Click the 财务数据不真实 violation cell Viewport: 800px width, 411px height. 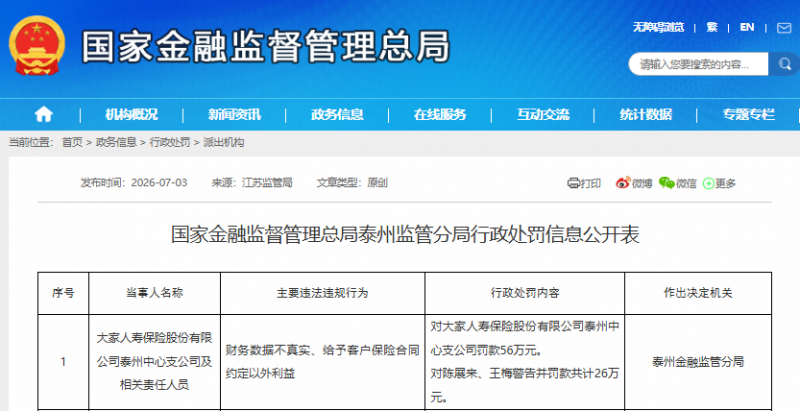click(322, 362)
